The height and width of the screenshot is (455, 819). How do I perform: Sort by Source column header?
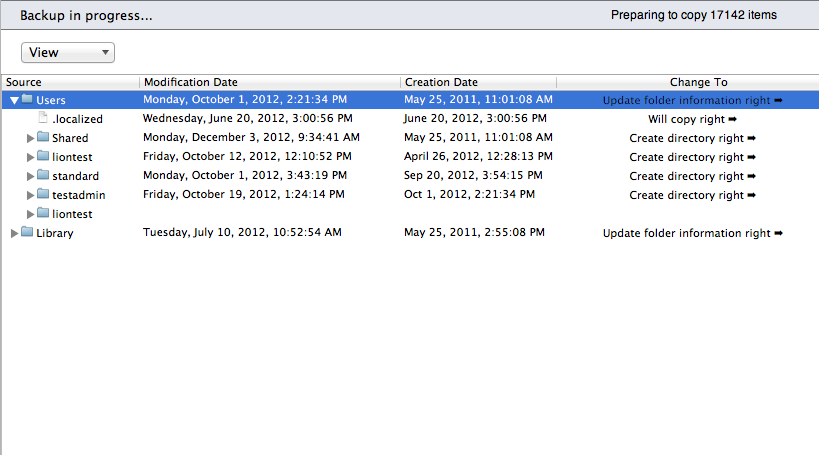[71, 82]
